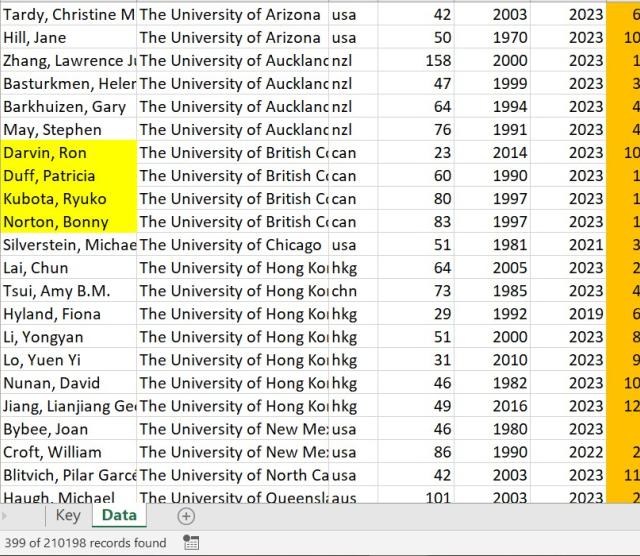Image resolution: width=640 pixels, height=556 pixels.
Task: Select cell 'Bybee, Joan'
Action: click(x=69, y=429)
